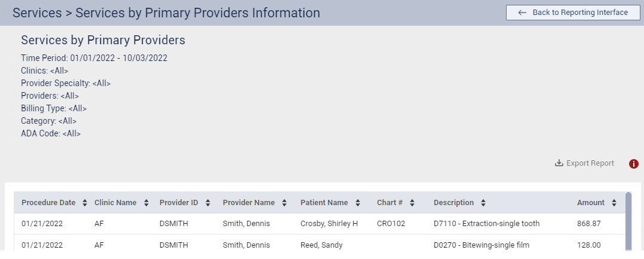644x259 pixels.
Task: Click amount 868.87 cell
Action: coord(588,224)
